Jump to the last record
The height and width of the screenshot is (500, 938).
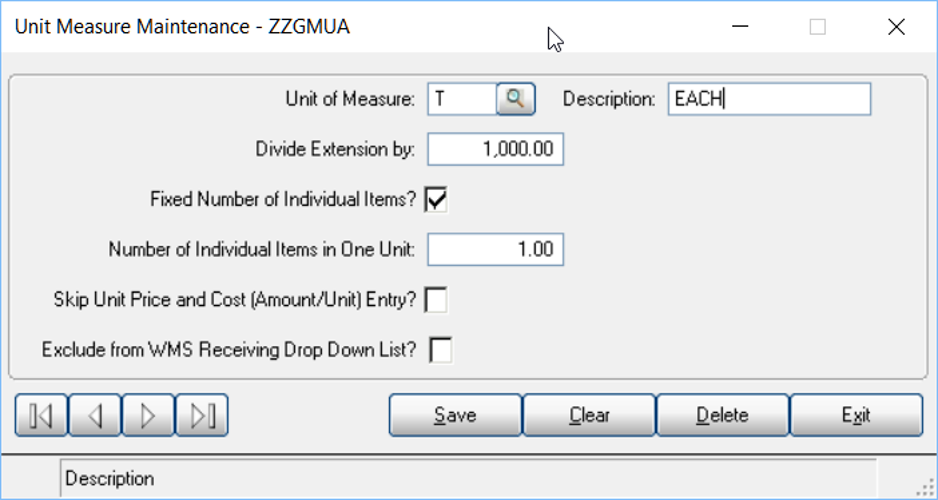[202, 415]
